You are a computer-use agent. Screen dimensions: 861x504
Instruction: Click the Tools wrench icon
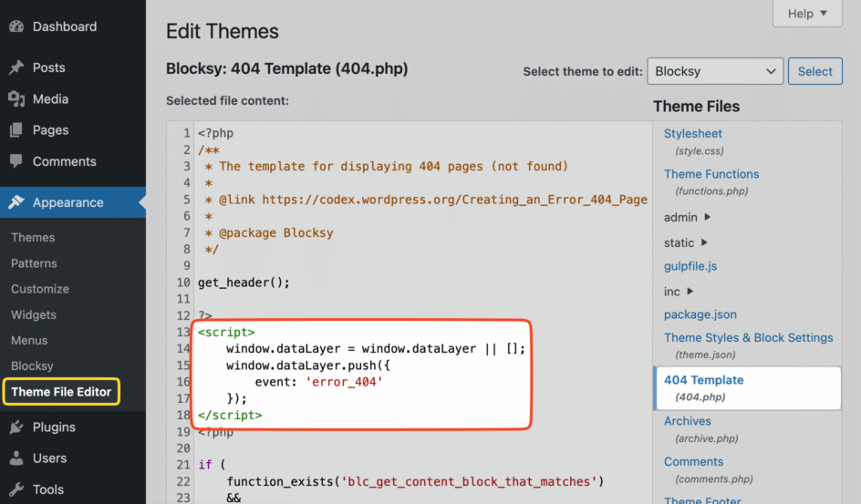pos(16,489)
